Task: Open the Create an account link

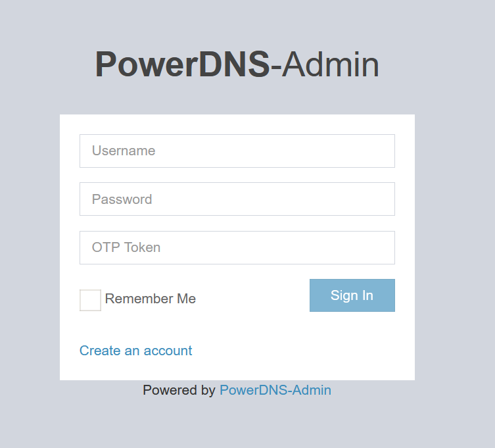Action: [x=135, y=351]
